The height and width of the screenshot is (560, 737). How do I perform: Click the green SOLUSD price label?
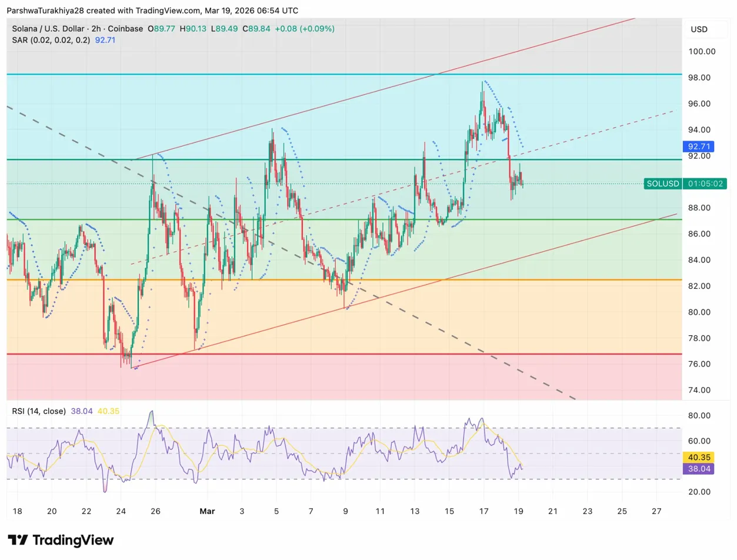point(663,184)
